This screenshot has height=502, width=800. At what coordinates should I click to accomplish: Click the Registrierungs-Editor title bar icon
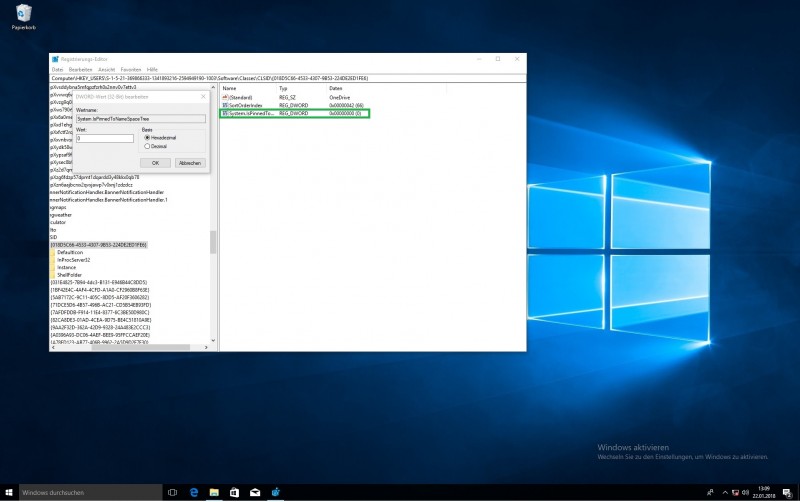pyautogui.click(x=55, y=59)
